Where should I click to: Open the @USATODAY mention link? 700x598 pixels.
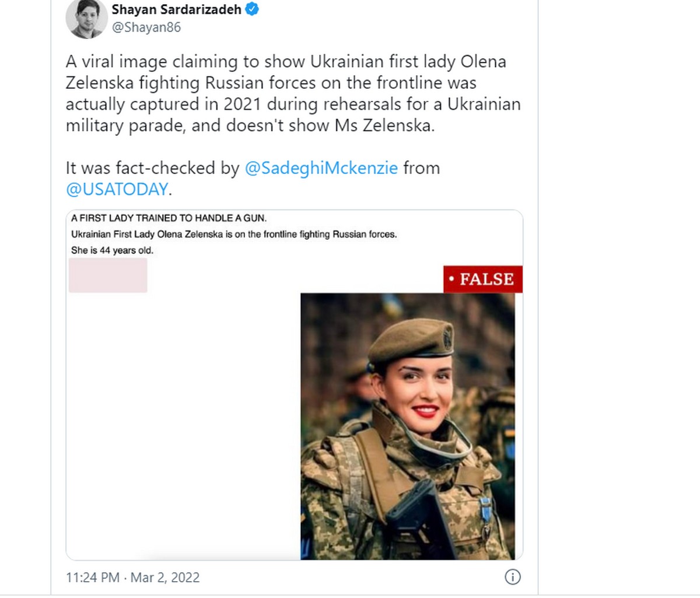(117, 189)
